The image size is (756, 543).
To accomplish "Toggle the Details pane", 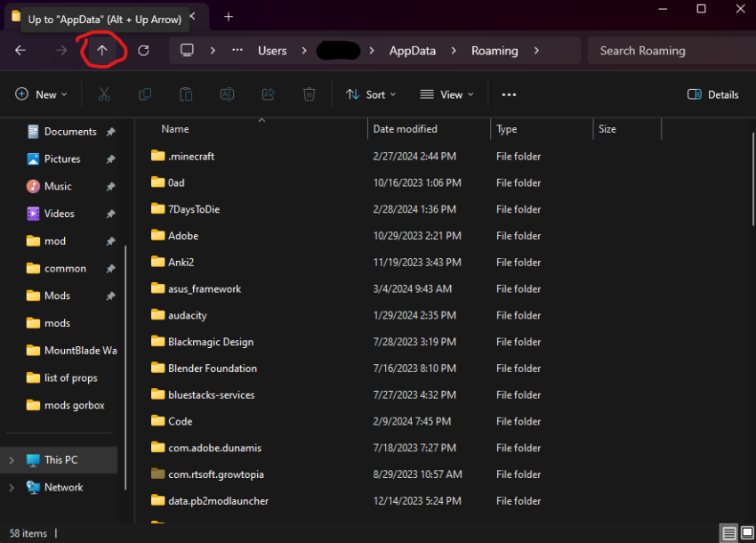I will [x=712, y=94].
